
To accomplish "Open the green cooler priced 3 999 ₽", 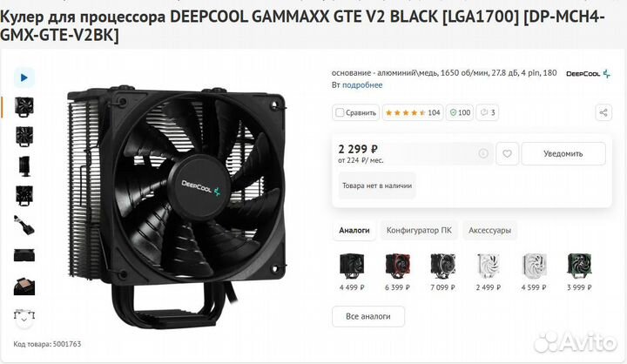I will tap(579, 272).
